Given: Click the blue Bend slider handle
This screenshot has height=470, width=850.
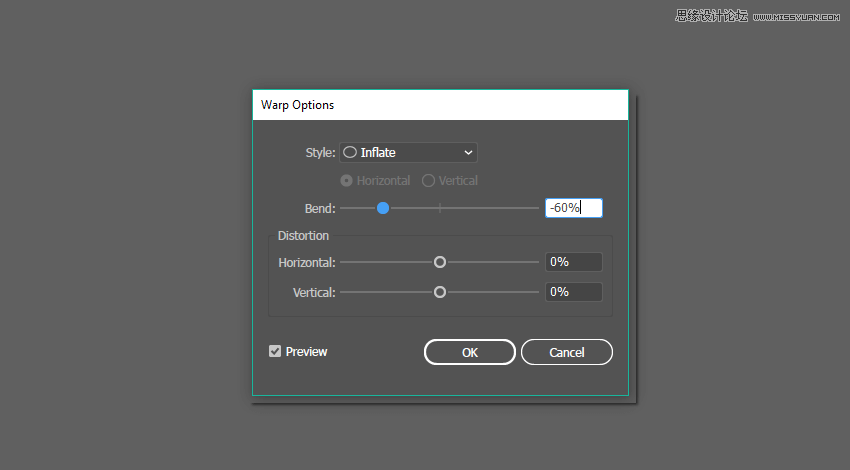Looking at the screenshot, I should pos(383,208).
